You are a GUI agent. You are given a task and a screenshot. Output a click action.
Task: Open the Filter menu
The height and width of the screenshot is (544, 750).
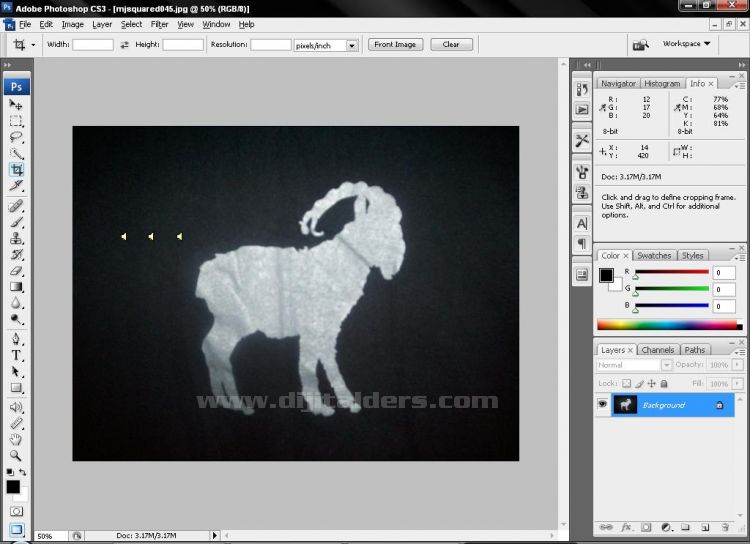159,24
